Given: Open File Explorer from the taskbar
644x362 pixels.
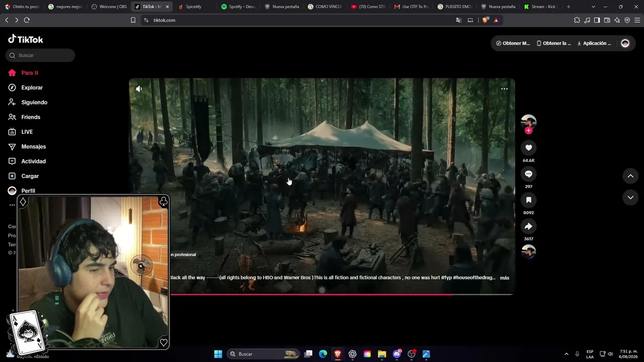Looking at the screenshot, I should pos(382,354).
